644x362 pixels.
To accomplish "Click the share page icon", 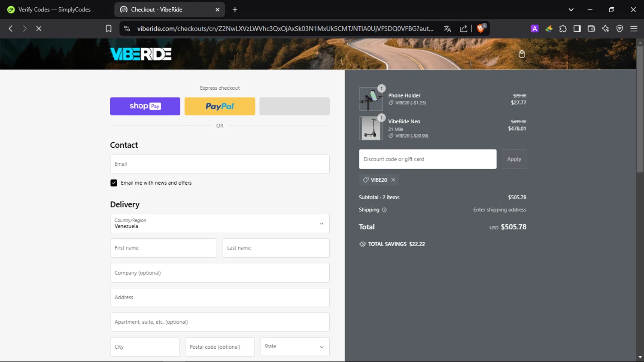I will [464, 28].
